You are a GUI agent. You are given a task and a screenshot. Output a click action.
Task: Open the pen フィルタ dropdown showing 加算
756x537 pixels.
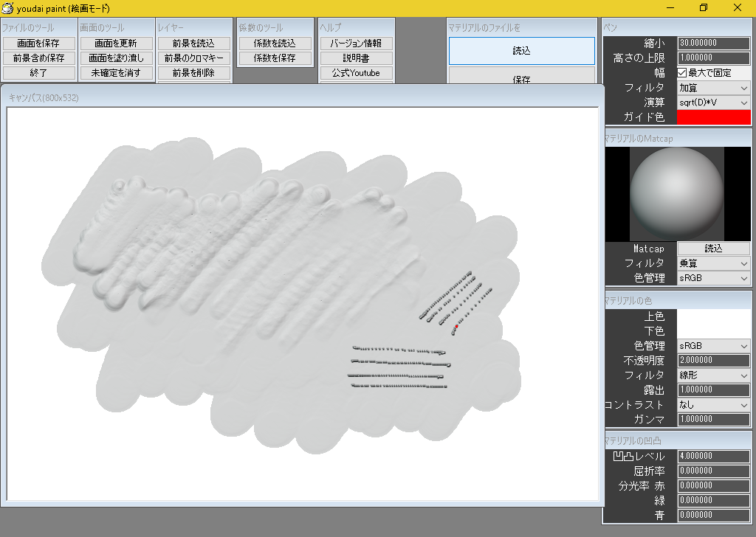713,88
